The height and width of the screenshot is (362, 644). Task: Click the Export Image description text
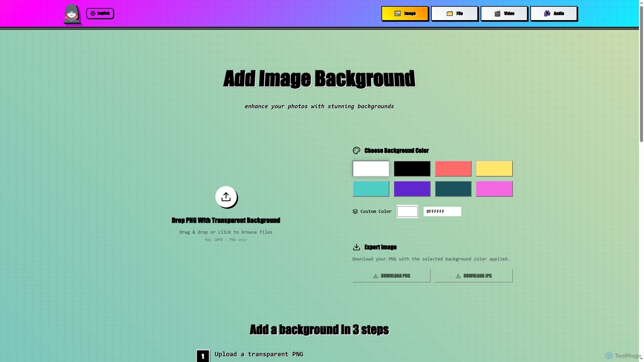point(431,259)
